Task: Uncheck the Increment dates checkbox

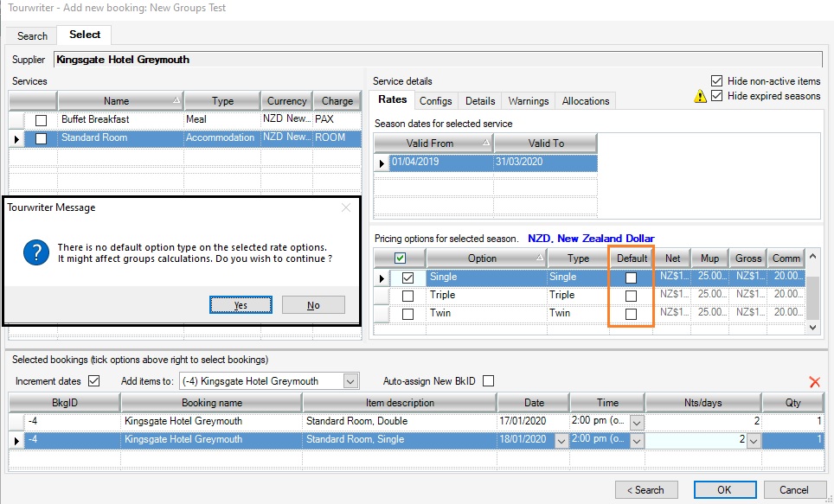Action: (x=94, y=380)
